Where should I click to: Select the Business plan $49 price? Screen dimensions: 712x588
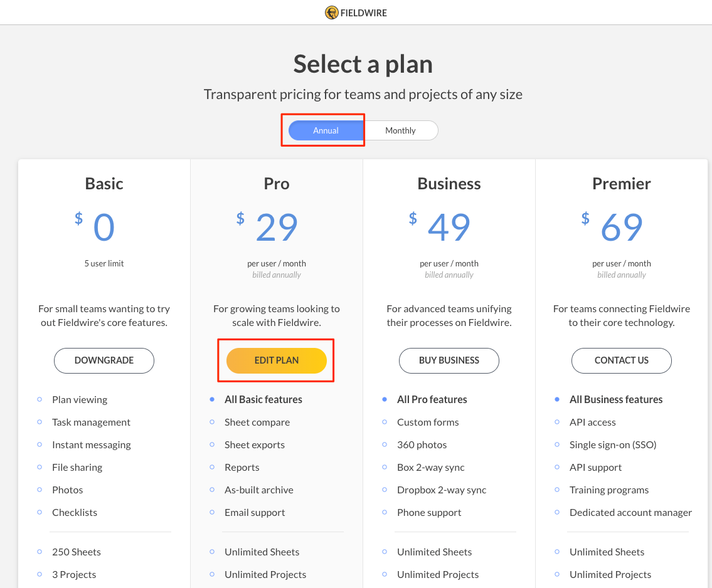point(440,227)
